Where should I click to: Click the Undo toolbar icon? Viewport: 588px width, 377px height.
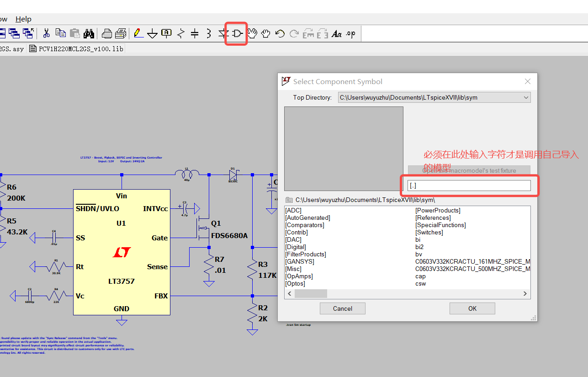[280, 33]
